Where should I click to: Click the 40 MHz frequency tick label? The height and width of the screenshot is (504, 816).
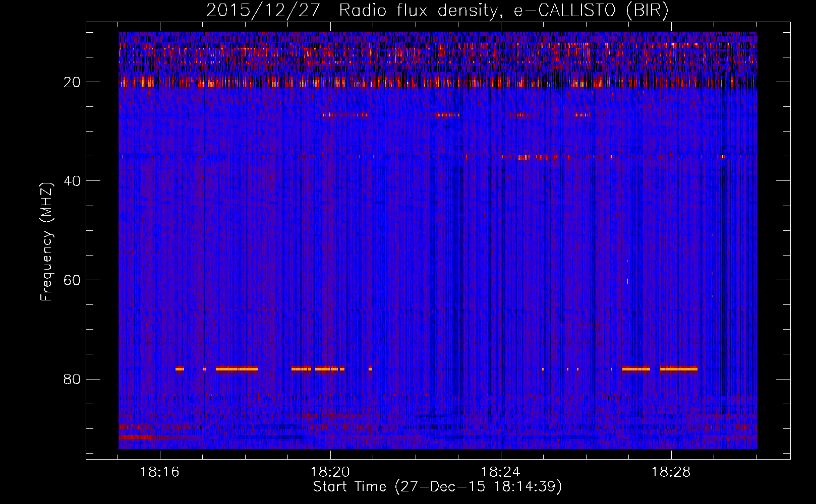click(x=72, y=181)
